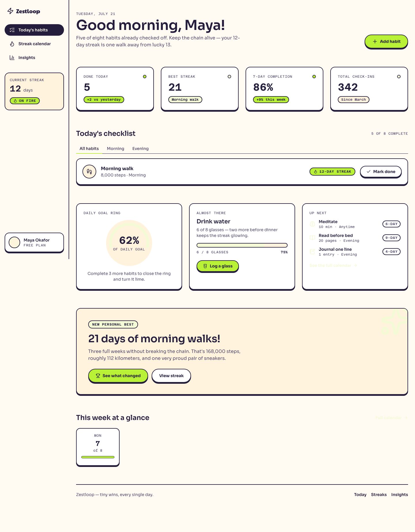
Task: Toggle the Best Streak card status dot
Action: coord(229,77)
